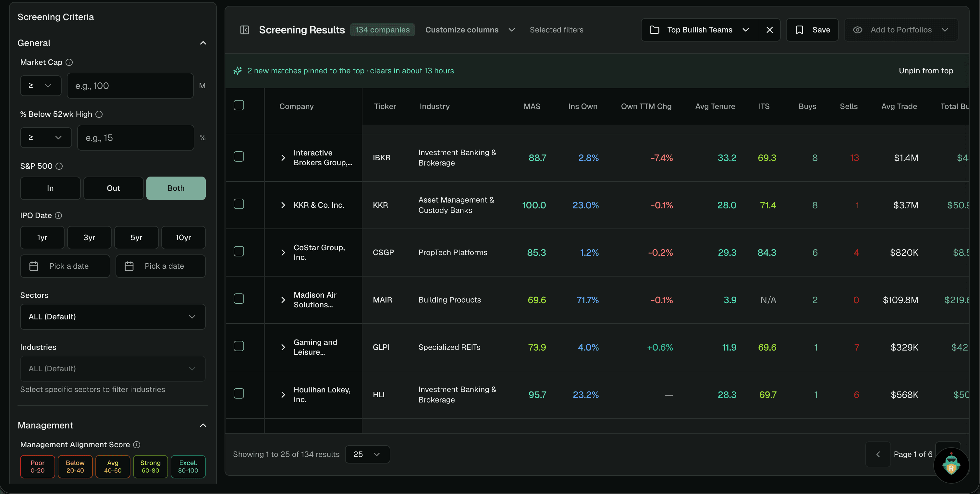Select the CoStar Group row checkbox

click(x=239, y=251)
